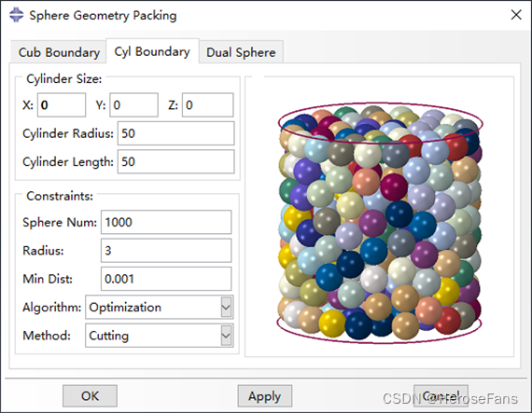Image resolution: width=532 pixels, height=413 pixels.
Task: Click the Y coordinate input field
Action: coord(133,105)
